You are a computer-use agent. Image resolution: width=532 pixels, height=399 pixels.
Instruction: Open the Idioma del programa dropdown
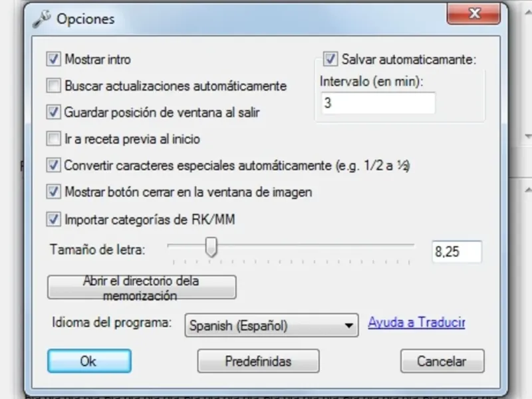(271, 325)
